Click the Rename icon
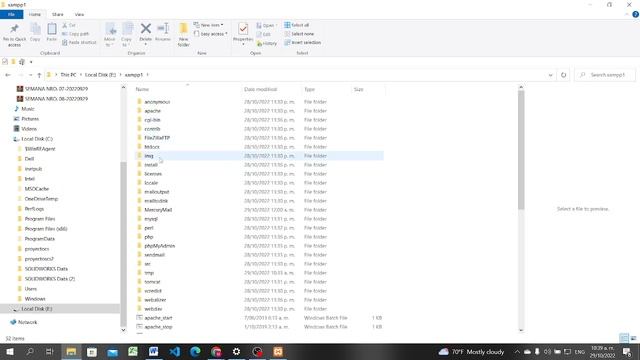 (x=163, y=29)
